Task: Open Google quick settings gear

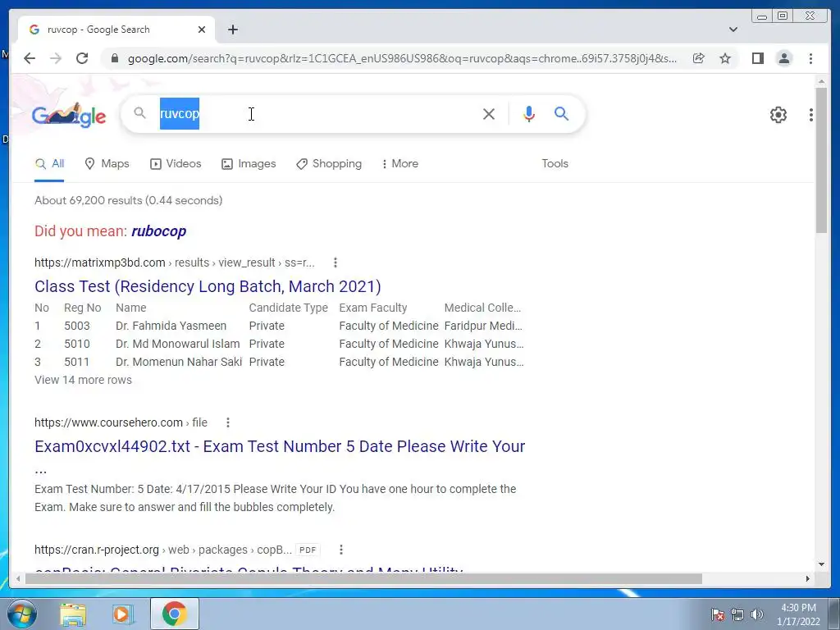Action: tap(778, 115)
